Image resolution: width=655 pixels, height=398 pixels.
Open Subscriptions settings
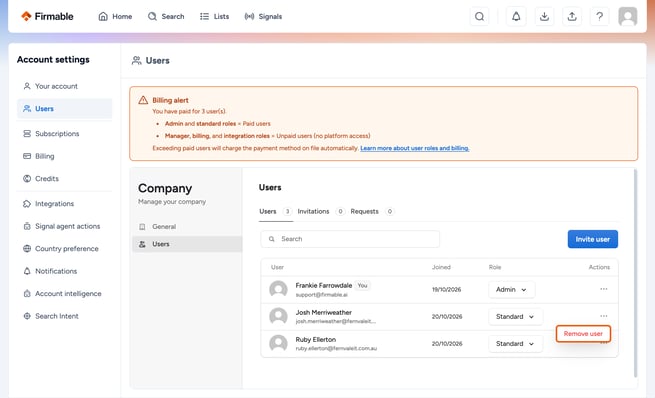click(64, 134)
